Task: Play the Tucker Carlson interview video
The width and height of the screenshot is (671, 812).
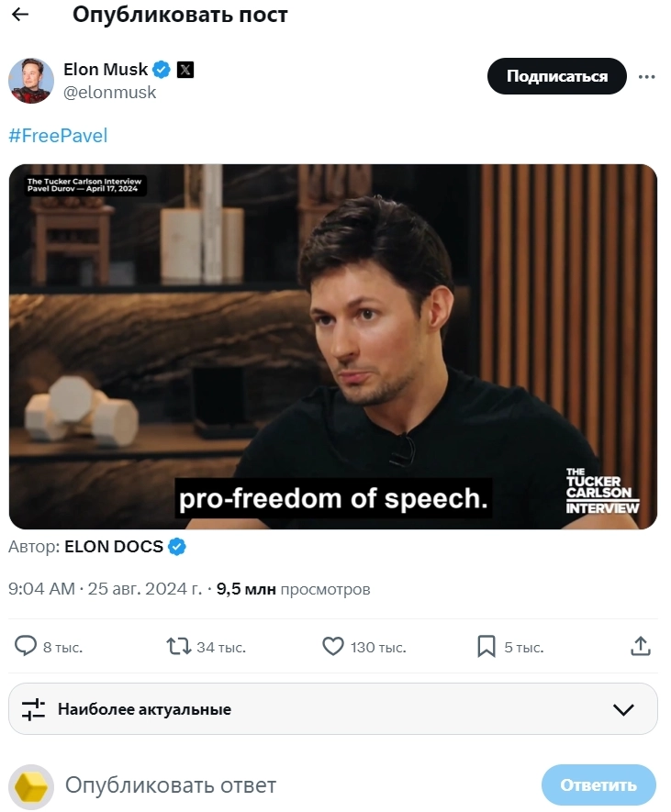Action: point(333,347)
